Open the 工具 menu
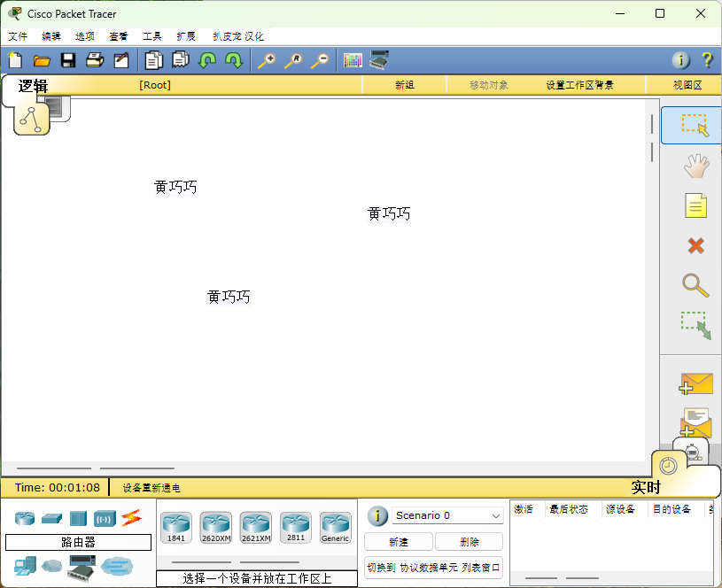Image resolution: width=722 pixels, height=588 pixels. pos(152,36)
